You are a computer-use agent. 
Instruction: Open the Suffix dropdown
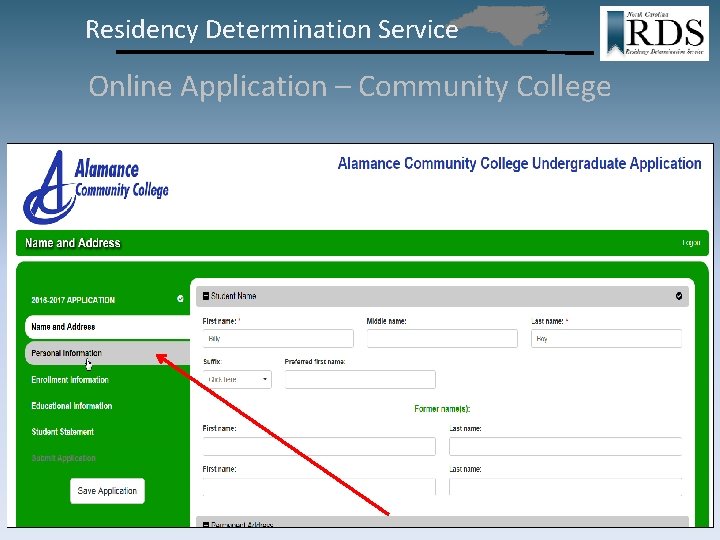click(x=237, y=380)
